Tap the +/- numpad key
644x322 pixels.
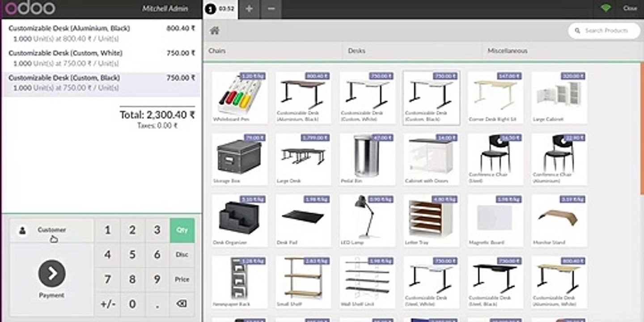(x=107, y=304)
